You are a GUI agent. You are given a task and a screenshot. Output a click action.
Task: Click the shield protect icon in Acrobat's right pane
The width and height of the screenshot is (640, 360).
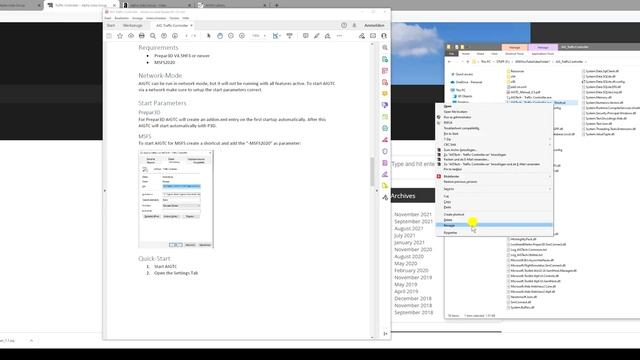tap(385, 151)
